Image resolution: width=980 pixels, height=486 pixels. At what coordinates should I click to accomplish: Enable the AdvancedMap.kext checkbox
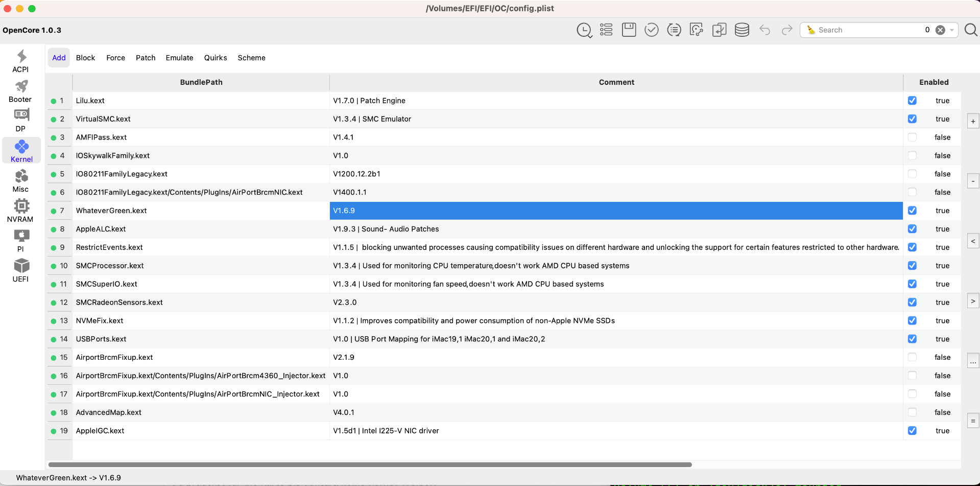[912, 412]
